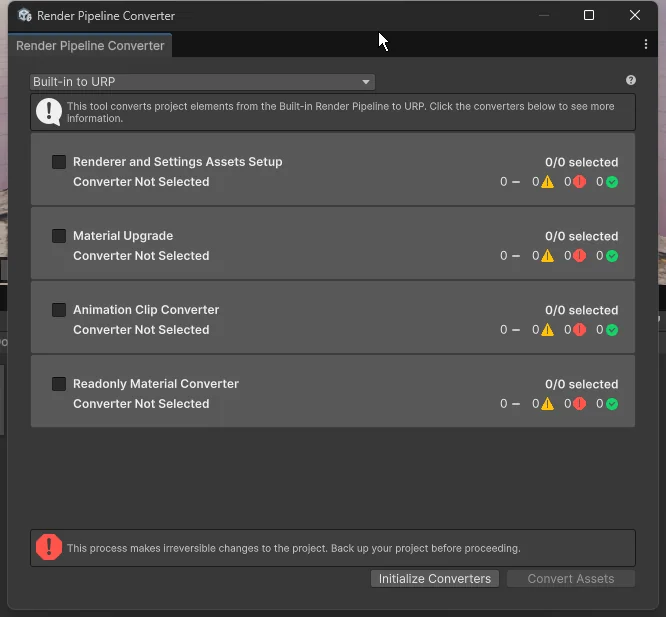Expand the Readonly Material Converter row title
The height and width of the screenshot is (617, 666).
click(x=156, y=384)
